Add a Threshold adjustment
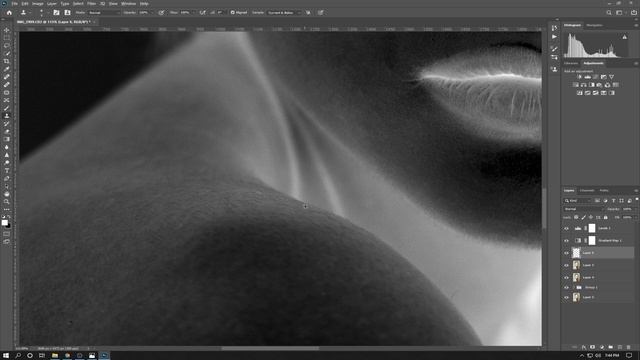This screenshot has height=360, width=640. (596, 93)
